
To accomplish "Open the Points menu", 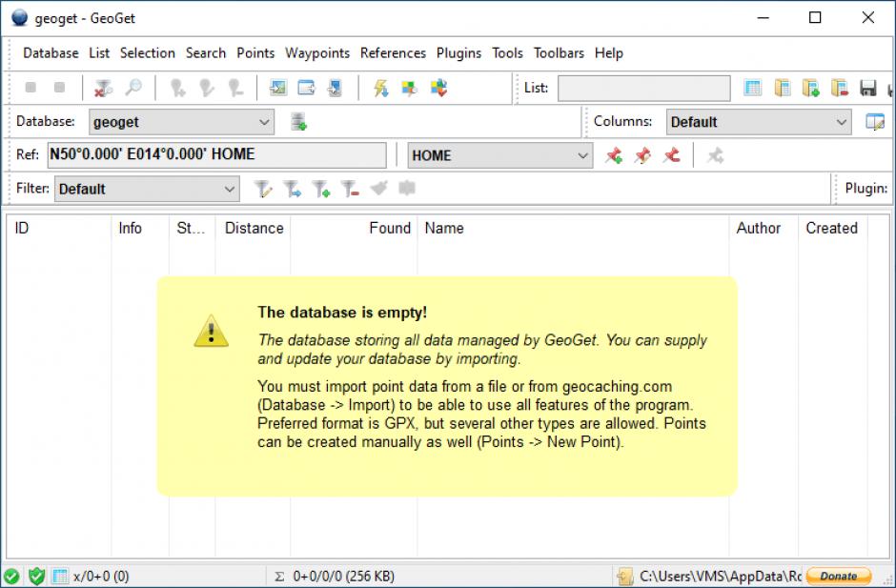I will [x=255, y=53].
